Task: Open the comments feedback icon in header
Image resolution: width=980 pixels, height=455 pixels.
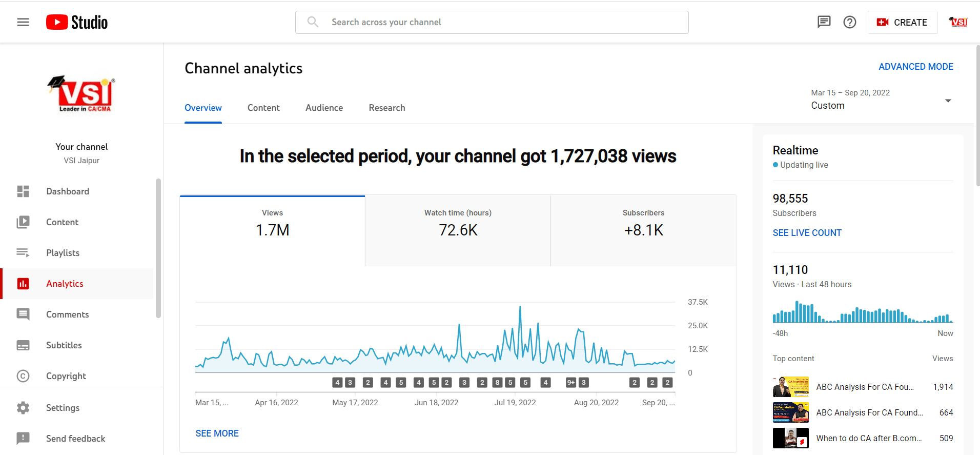Action: [x=824, y=22]
